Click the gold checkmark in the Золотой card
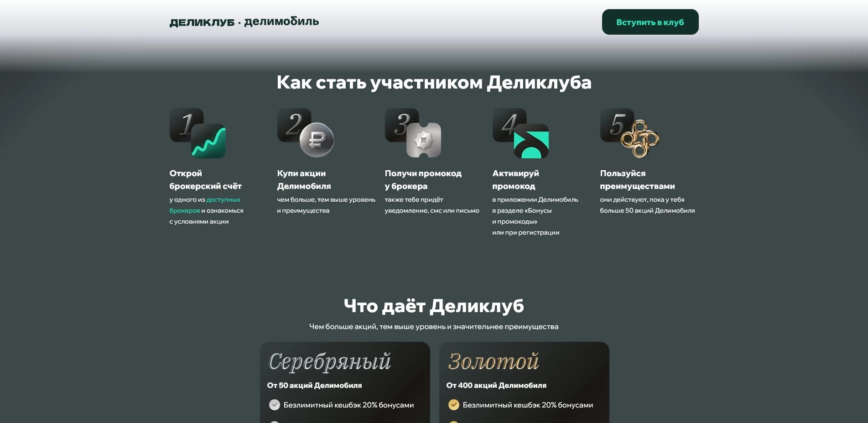Viewport: 868px width, 423px height. 453,404
